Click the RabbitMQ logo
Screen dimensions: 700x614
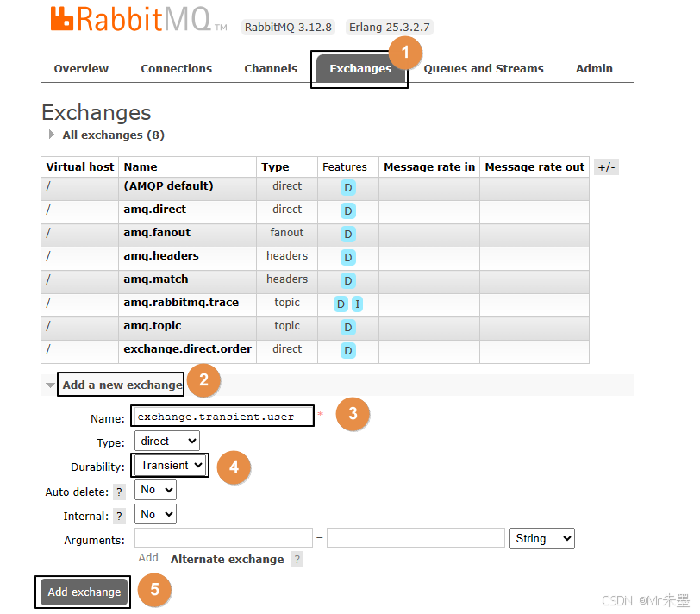139,19
